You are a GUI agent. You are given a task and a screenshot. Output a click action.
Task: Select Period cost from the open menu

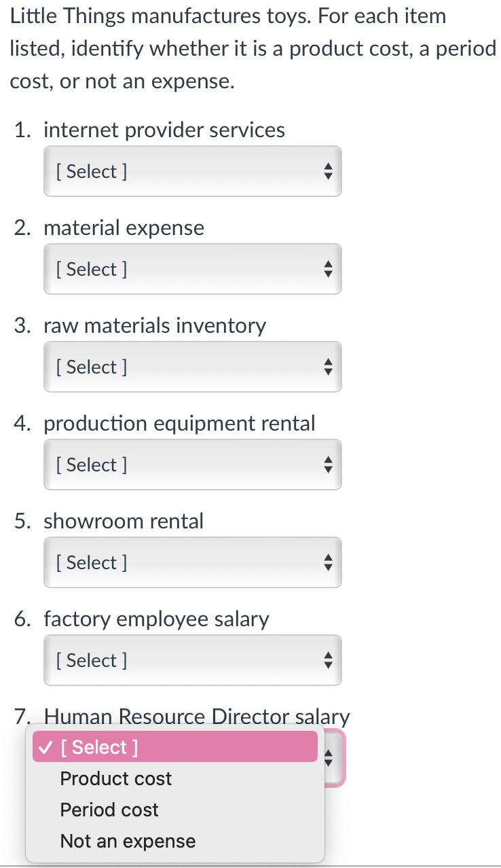[109, 810]
